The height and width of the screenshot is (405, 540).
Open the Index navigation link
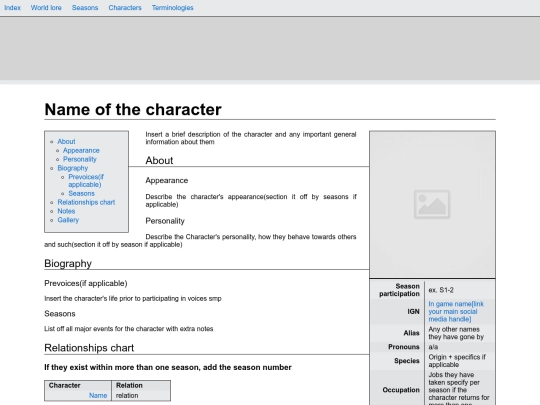[12, 8]
